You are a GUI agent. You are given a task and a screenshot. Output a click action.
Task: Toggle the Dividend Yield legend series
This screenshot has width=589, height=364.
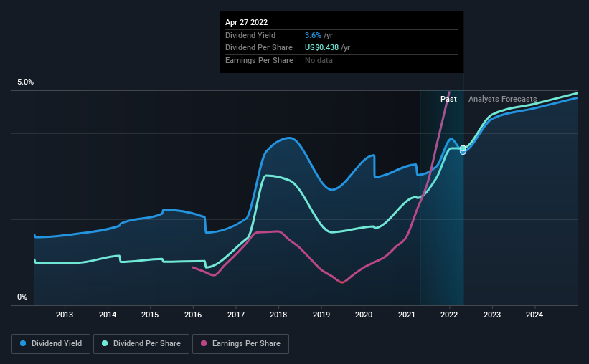51,344
